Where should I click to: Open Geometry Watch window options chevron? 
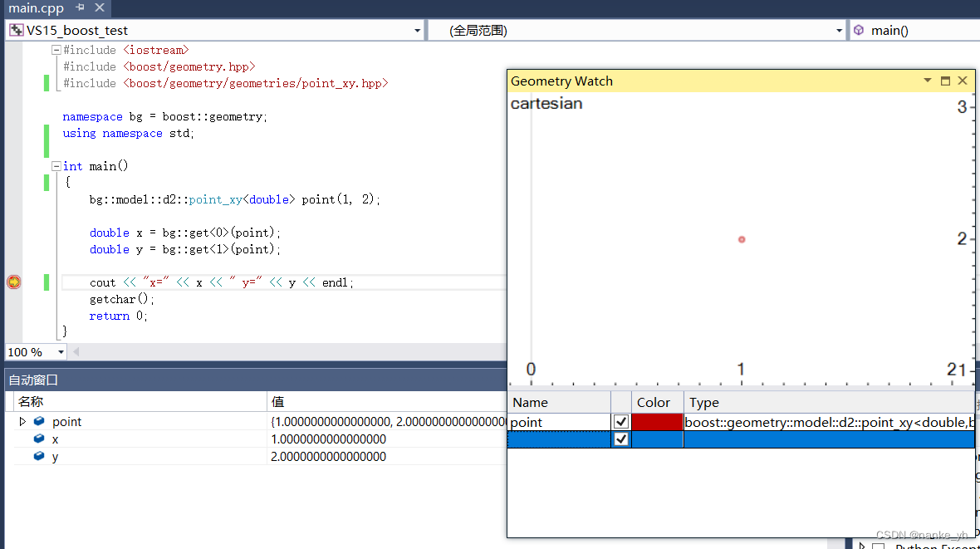click(927, 81)
